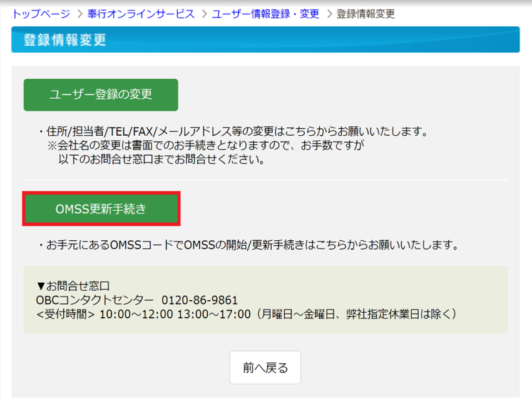Click the ユーザー登録の変更 green button
Image resolution: width=532 pixels, height=401 pixels.
pyautogui.click(x=101, y=94)
